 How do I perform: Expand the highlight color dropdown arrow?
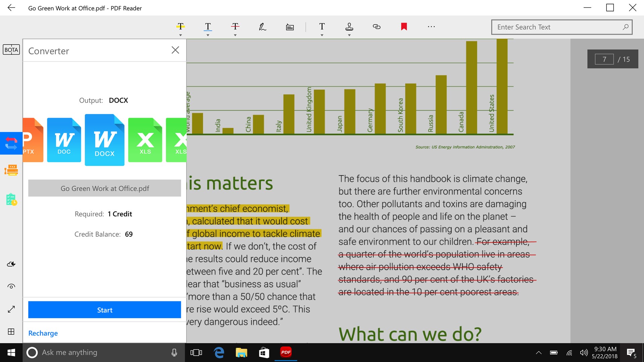pos(180,35)
